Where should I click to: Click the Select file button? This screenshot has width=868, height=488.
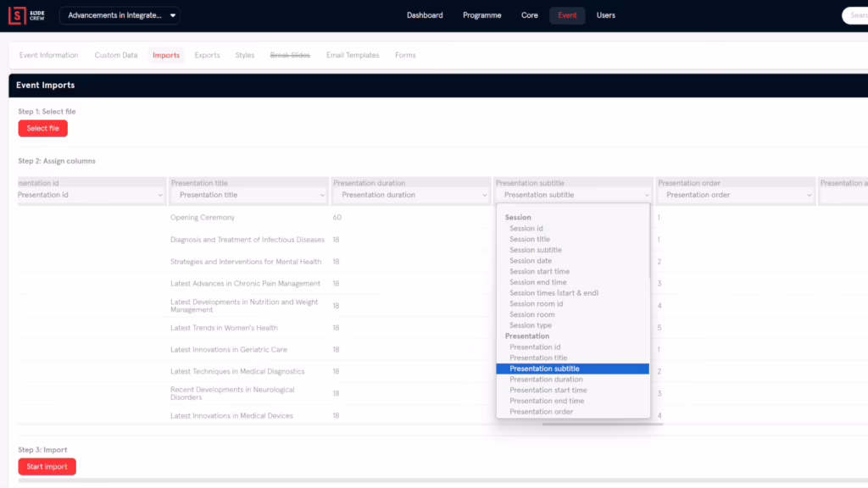coord(42,129)
